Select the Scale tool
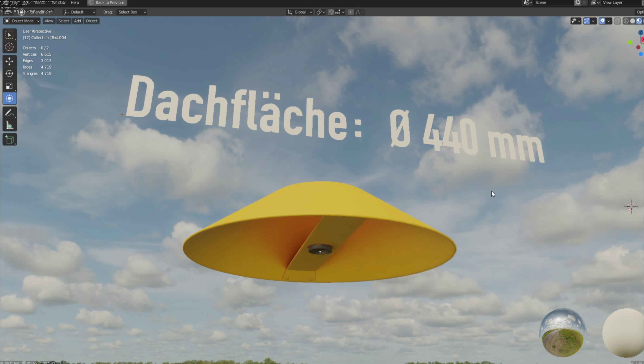The height and width of the screenshot is (364, 644). 9,86
